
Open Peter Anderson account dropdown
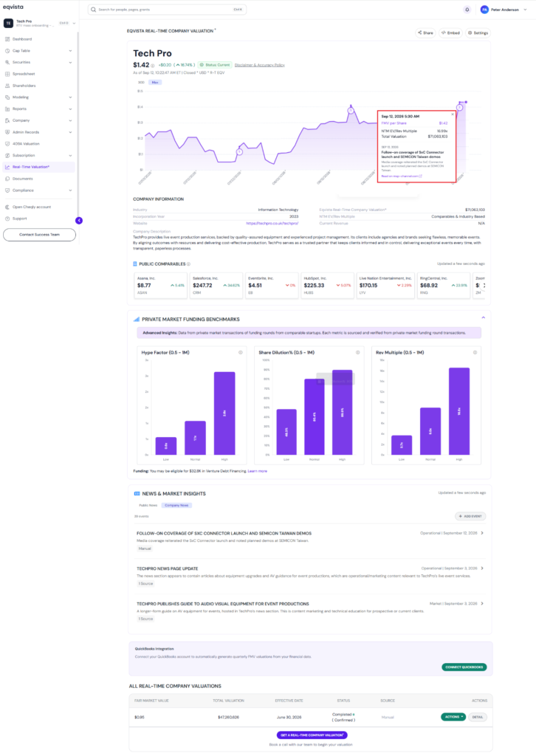pyautogui.click(x=525, y=10)
